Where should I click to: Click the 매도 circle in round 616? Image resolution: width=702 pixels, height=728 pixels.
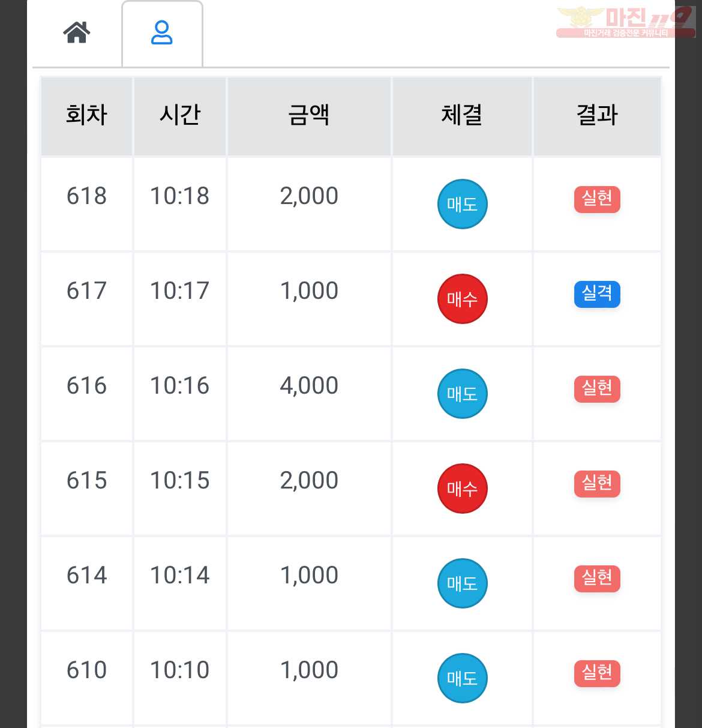[462, 394]
